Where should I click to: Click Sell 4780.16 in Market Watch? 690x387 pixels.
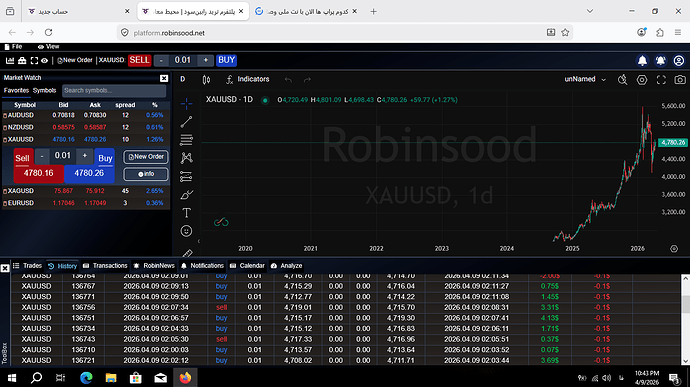click(x=38, y=173)
